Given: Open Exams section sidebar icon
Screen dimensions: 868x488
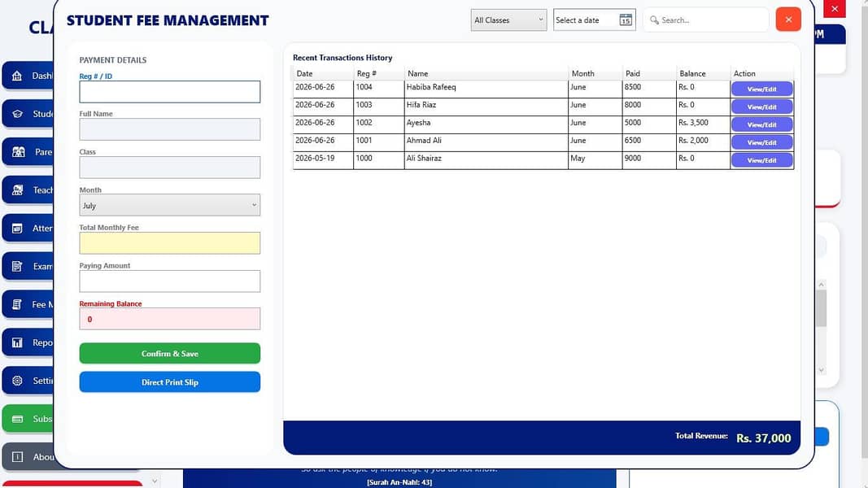Looking at the screenshot, I should [17, 267].
